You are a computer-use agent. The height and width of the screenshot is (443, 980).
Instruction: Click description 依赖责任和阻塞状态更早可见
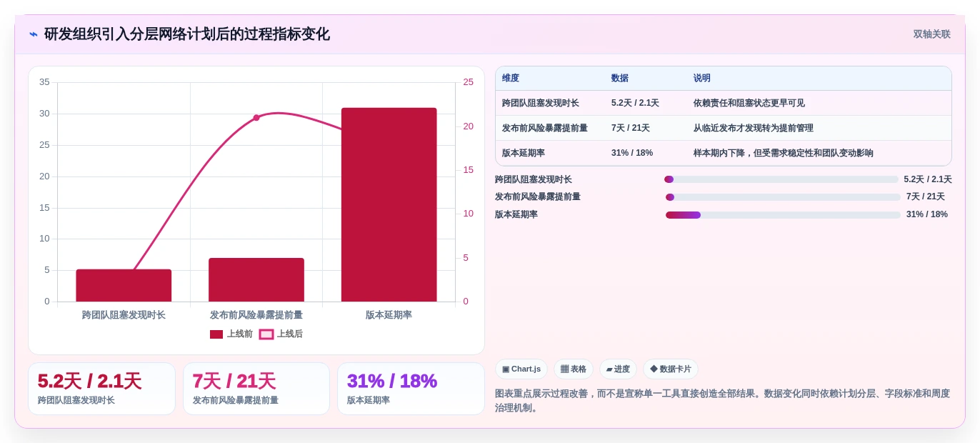(x=749, y=103)
